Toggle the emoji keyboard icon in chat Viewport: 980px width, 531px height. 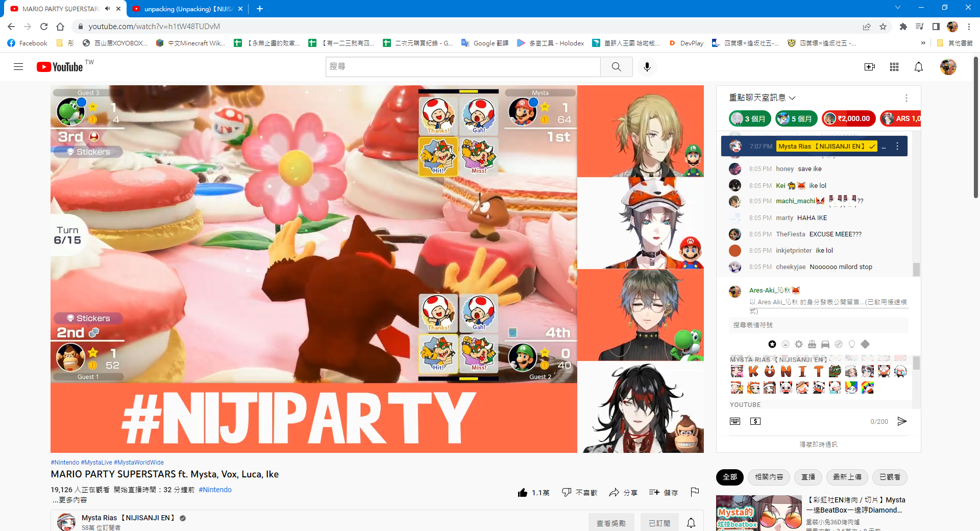coord(735,421)
